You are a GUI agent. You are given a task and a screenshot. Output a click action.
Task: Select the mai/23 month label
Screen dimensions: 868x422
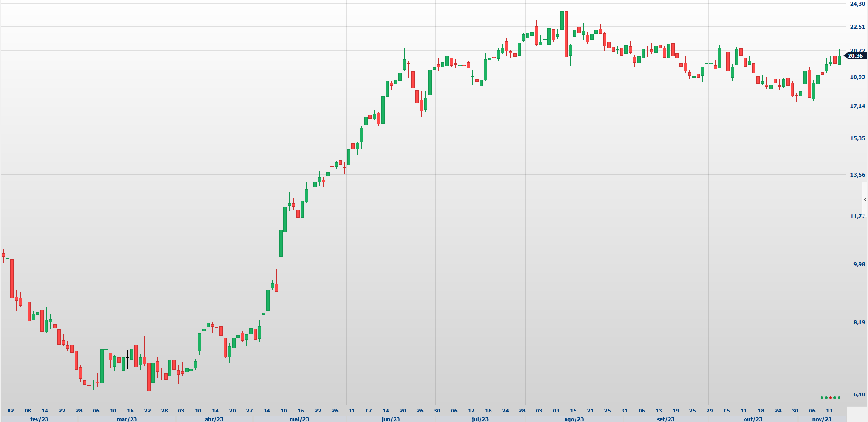(x=299, y=419)
